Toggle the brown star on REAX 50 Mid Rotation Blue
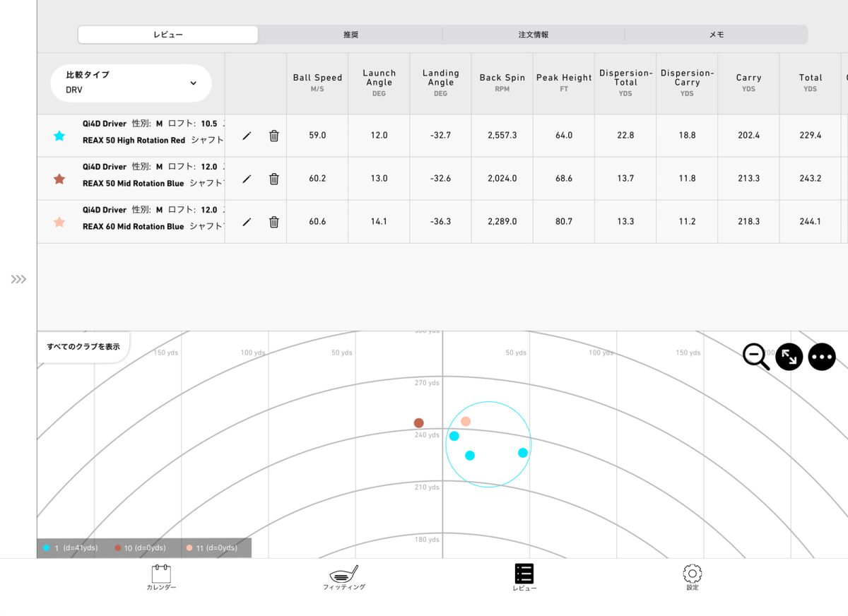The height and width of the screenshot is (616, 848). 59,179
